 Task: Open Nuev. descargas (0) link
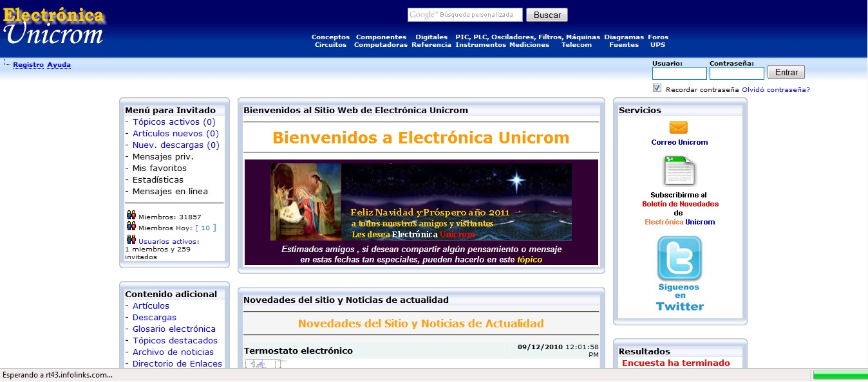pos(176,145)
